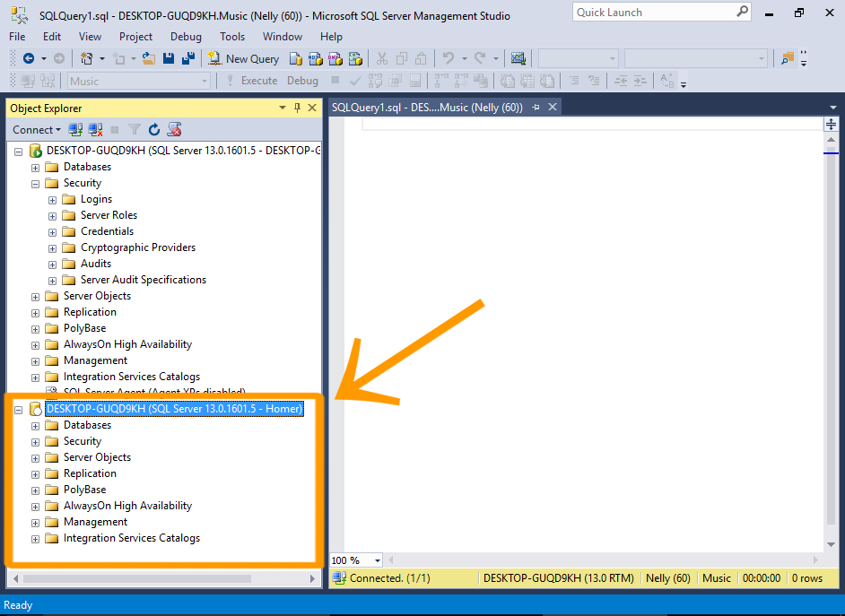Open the Debug menu
This screenshot has height=616, width=845.
pos(186,37)
